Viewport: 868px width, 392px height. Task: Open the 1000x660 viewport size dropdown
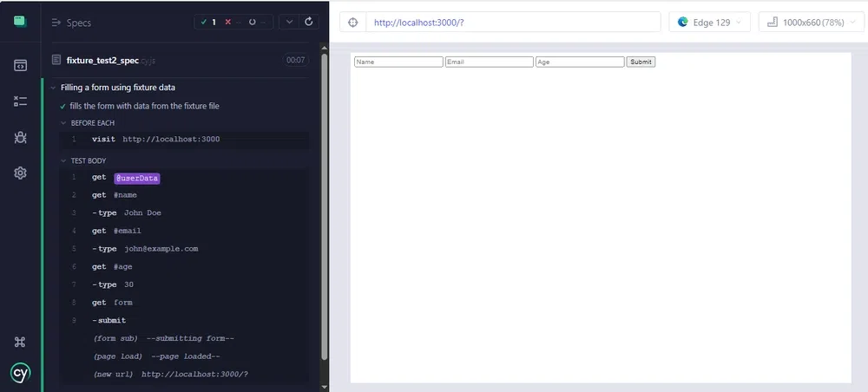coord(811,23)
